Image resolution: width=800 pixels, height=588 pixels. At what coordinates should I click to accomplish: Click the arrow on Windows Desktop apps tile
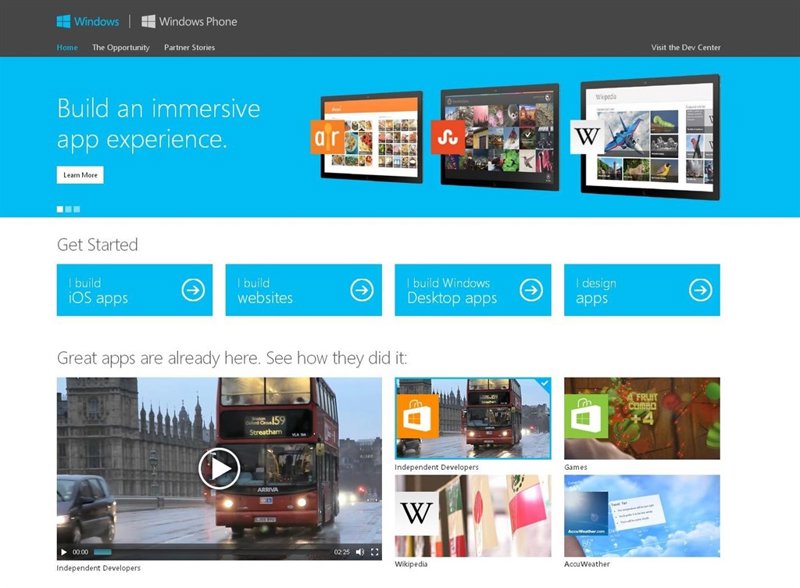pos(531,290)
